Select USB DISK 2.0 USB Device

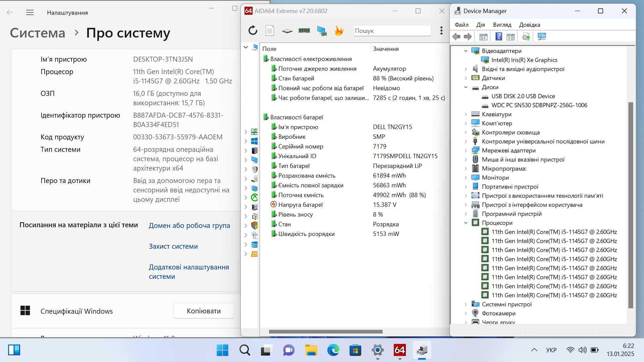point(523,96)
